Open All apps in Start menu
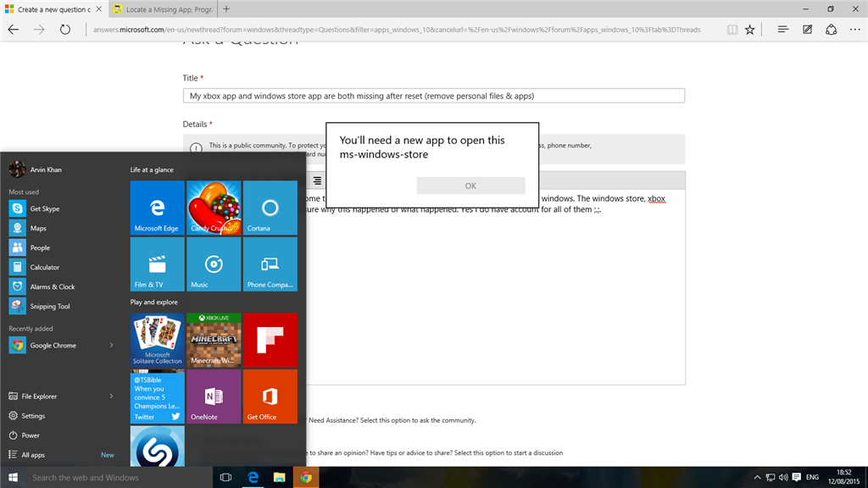Image resolution: width=868 pixels, height=488 pixels. pyautogui.click(x=61, y=455)
